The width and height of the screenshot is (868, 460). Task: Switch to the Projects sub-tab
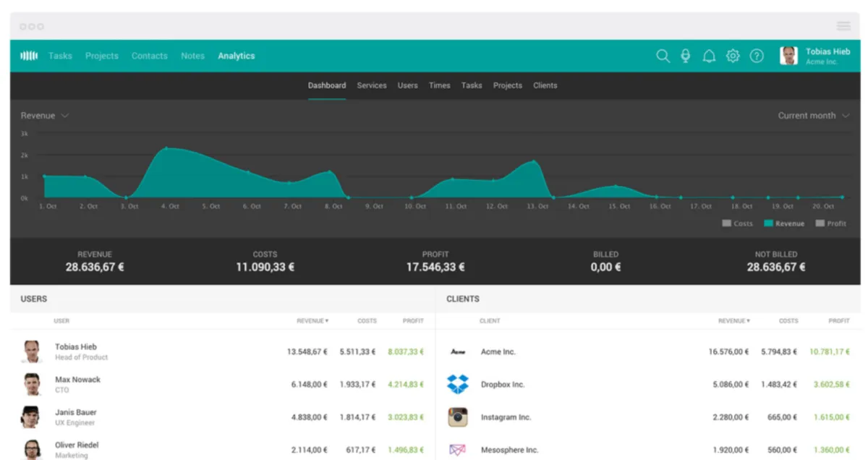pyautogui.click(x=508, y=85)
